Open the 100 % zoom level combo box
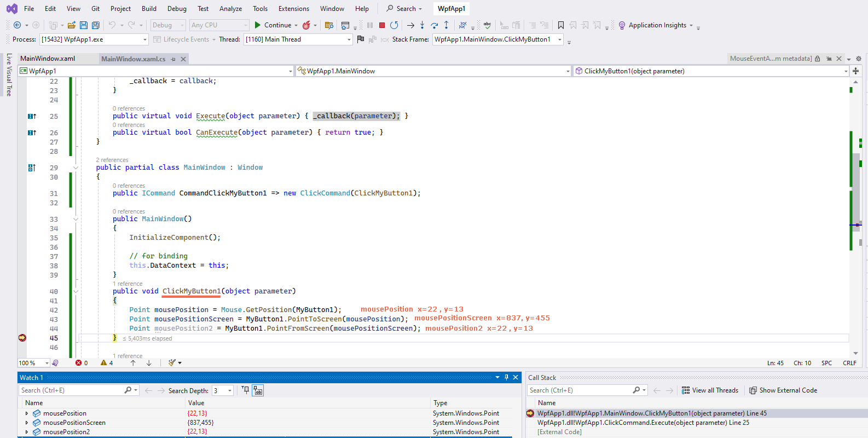Screen dimensions: 868x438 coord(33,363)
